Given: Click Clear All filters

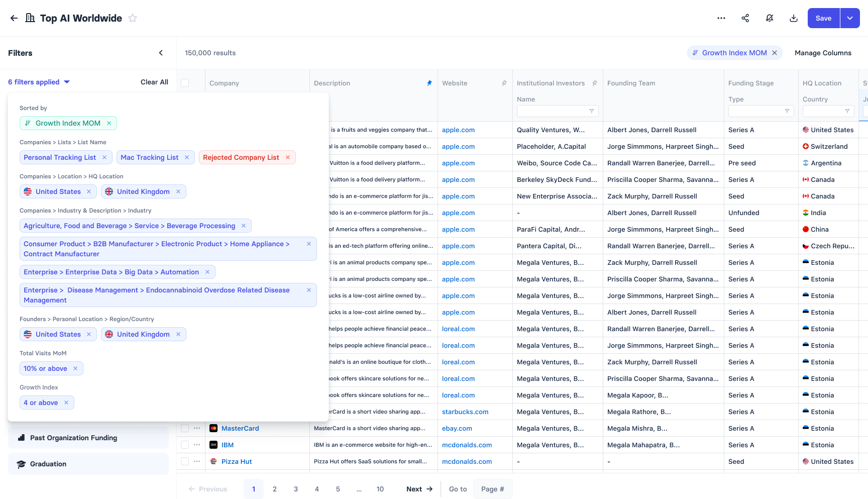Looking at the screenshot, I should 154,82.
